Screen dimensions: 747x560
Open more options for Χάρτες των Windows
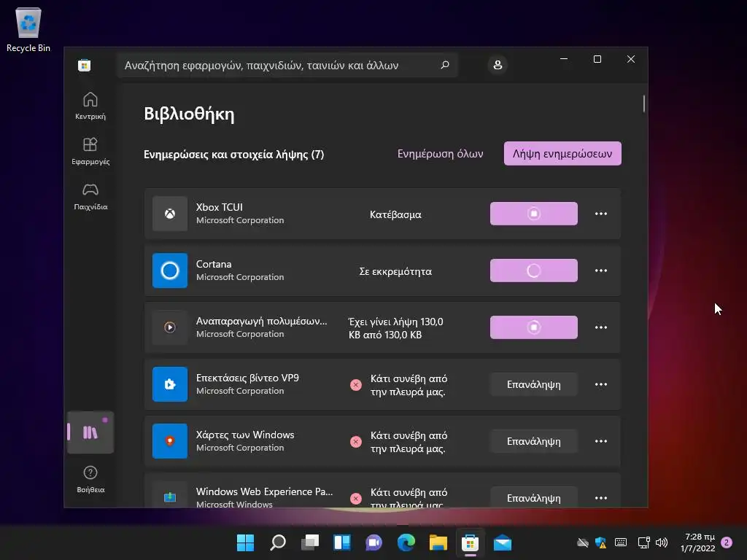[601, 441]
